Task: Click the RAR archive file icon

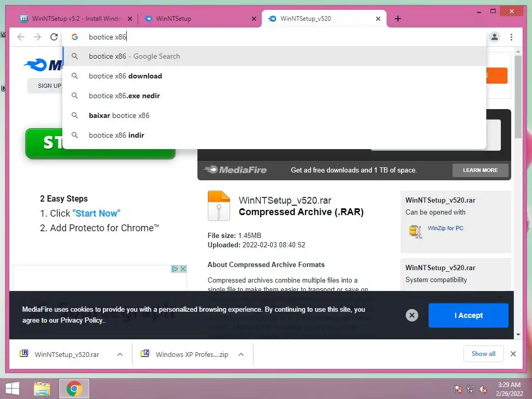Action: point(219,206)
